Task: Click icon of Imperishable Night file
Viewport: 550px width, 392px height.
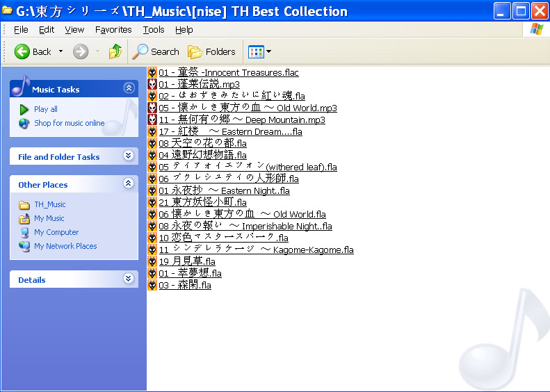Action: tap(152, 226)
